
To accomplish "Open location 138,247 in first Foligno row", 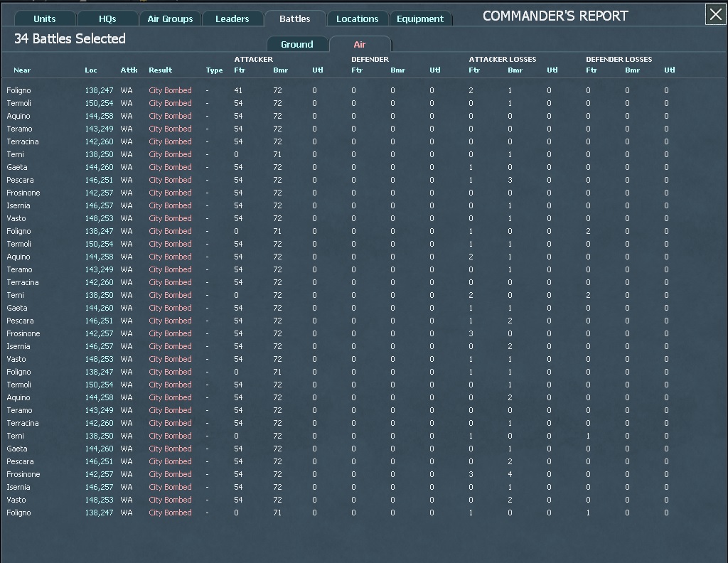I will (99, 90).
